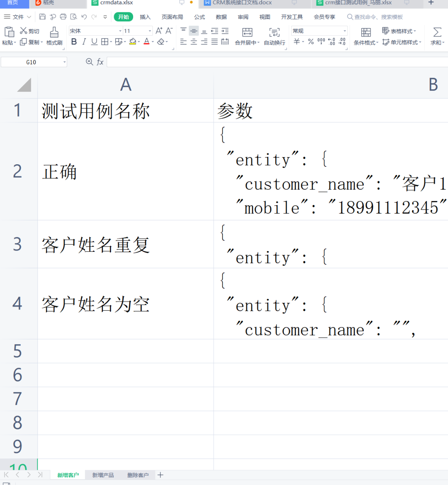Align text left

click(183, 42)
